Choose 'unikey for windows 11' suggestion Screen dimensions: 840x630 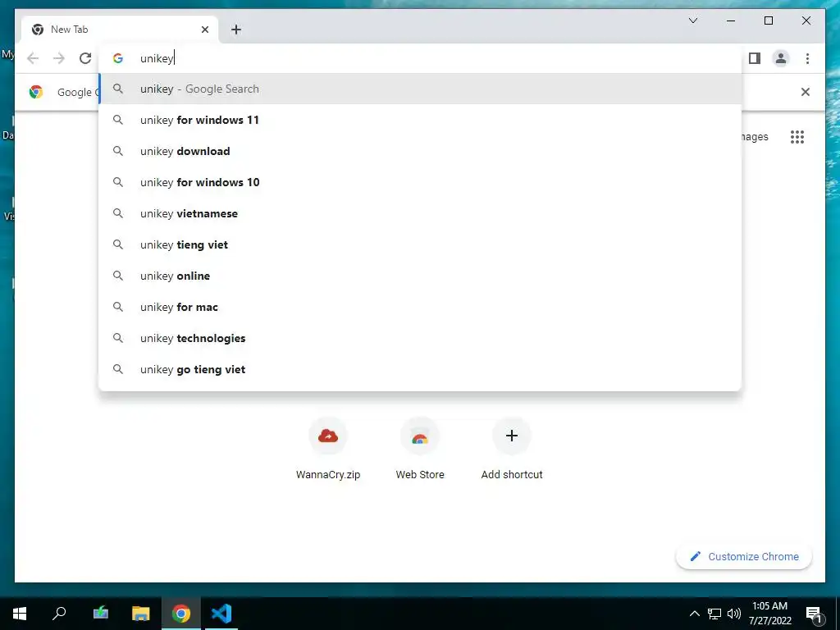[420, 120]
